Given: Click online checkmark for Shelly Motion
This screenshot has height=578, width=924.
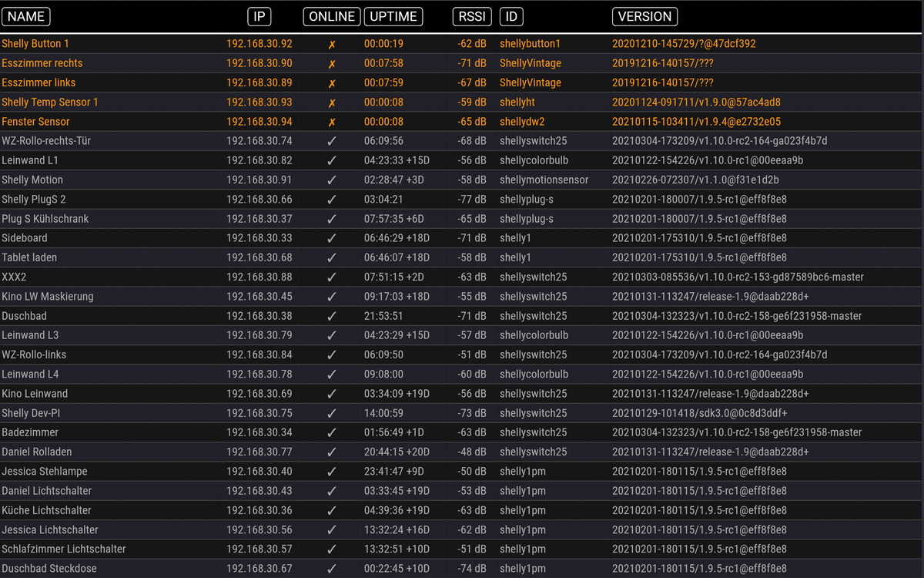Looking at the screenshot, I should pyautogui.click(x=332, y=180).
